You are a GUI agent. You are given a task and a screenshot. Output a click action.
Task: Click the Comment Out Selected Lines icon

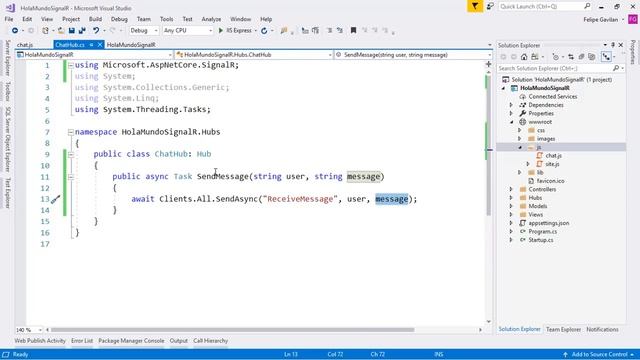tap(329, 31)
